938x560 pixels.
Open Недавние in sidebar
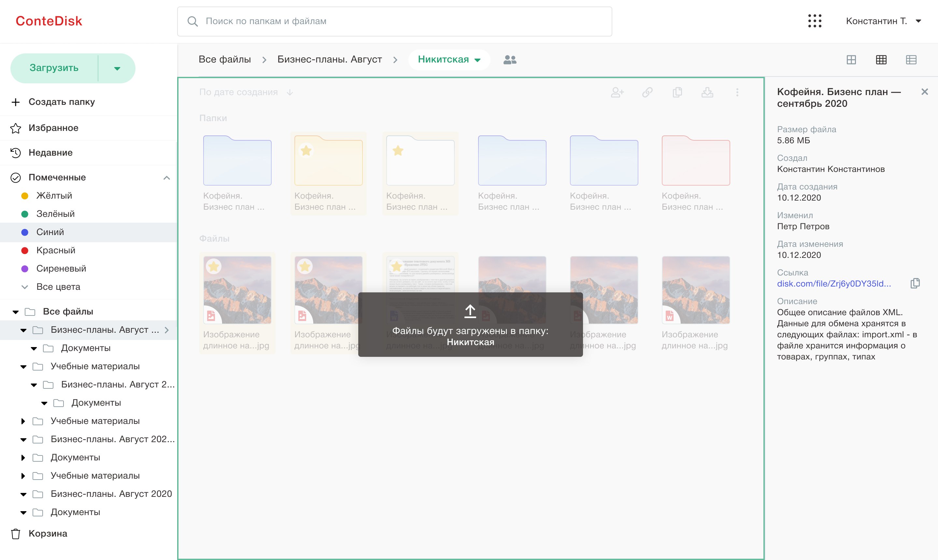[50, 152]
